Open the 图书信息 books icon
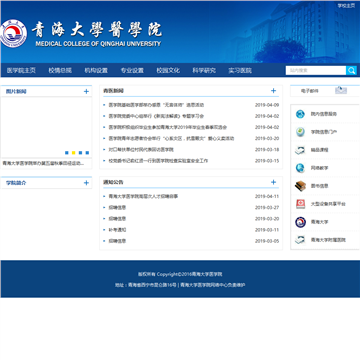Screen dimensions: 360x360 pyautogui.click(x=300, y=186)
